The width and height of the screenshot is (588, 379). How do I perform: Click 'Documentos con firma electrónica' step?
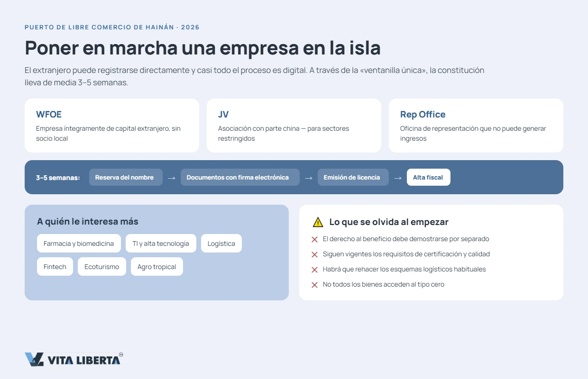point(240,177)
